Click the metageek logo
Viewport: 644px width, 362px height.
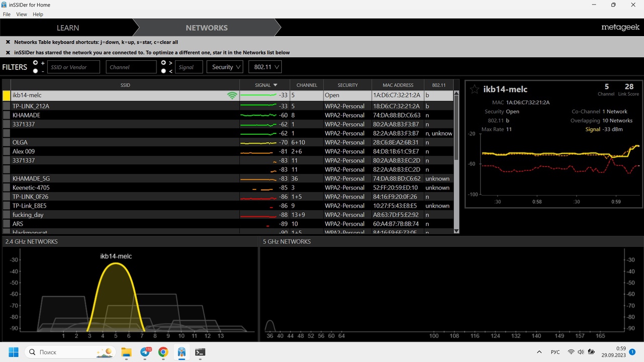(620, 28)
